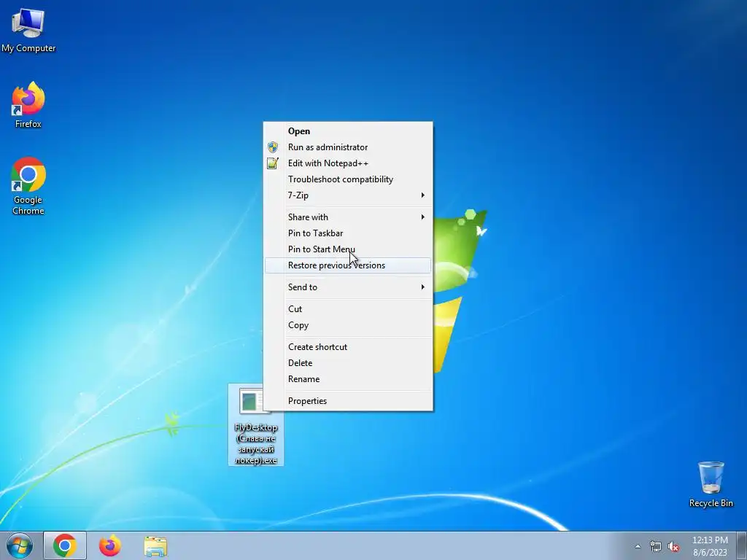Choose Run as administrator

348,147
